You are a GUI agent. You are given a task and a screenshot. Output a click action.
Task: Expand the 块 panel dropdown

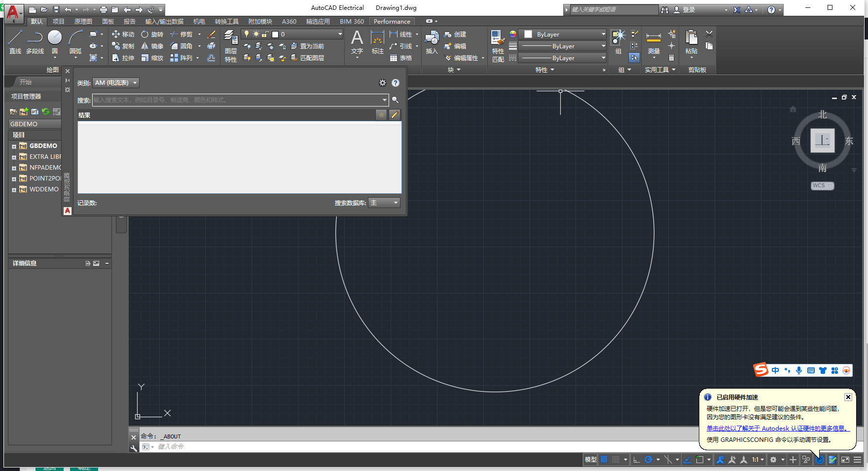[x=454, y=70]
